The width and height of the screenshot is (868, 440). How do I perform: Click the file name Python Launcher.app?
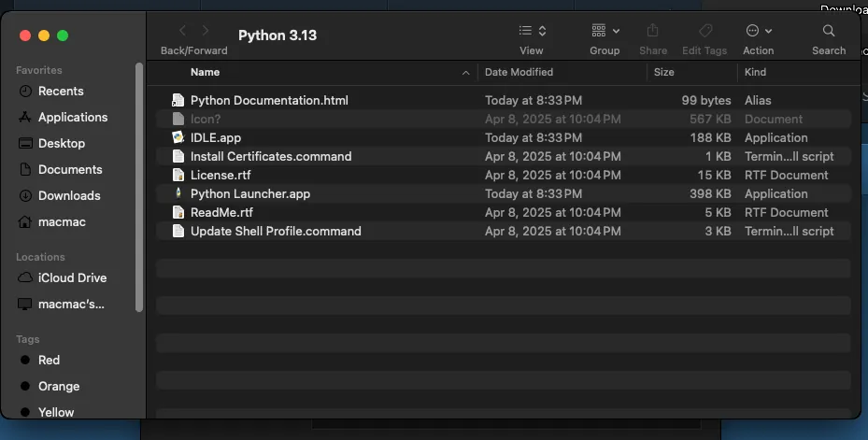pyautogui.click(x=250, y=193)
